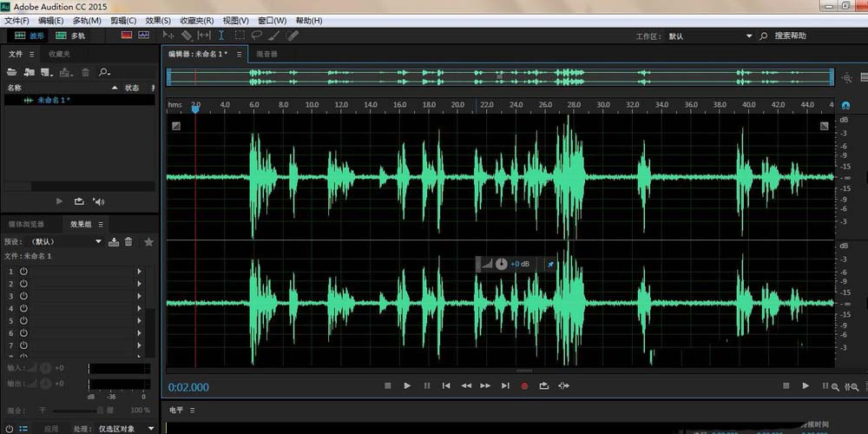Adjust the HUD volume gain knob
Image resolution: width=868 pixels, height=434 pixels.
501,264
